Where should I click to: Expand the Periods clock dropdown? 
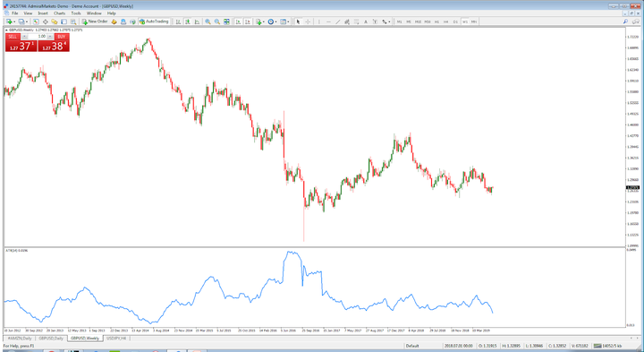276,21
